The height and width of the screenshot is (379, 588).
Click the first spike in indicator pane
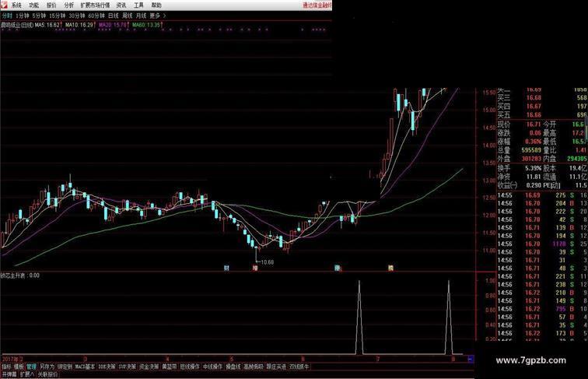pos(359,317)
